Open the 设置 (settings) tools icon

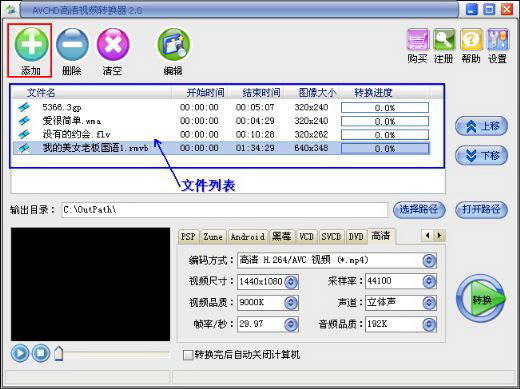tap(498, 40)
